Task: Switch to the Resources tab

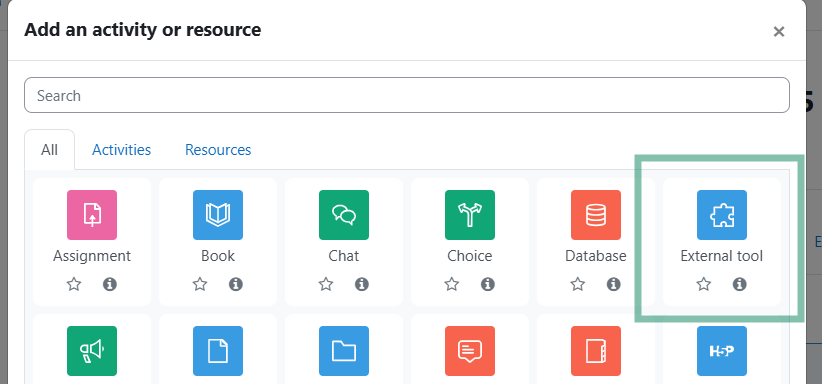Action: click(x=218, y=150)
